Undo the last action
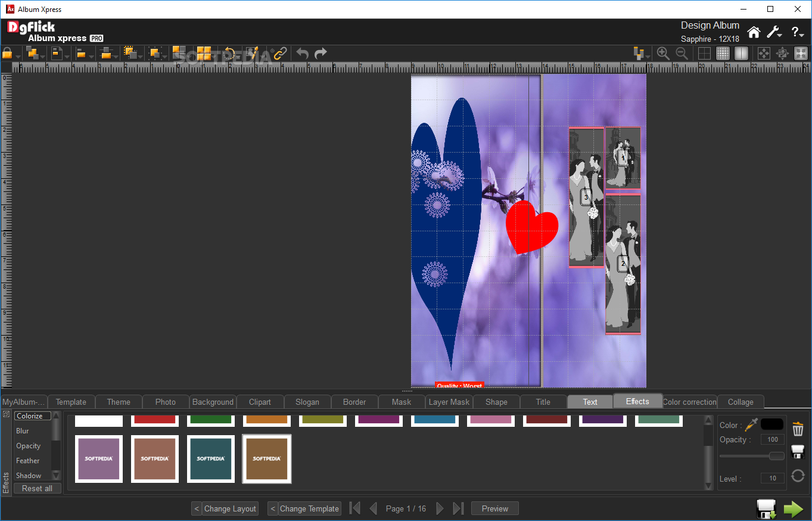 [303, 53]
